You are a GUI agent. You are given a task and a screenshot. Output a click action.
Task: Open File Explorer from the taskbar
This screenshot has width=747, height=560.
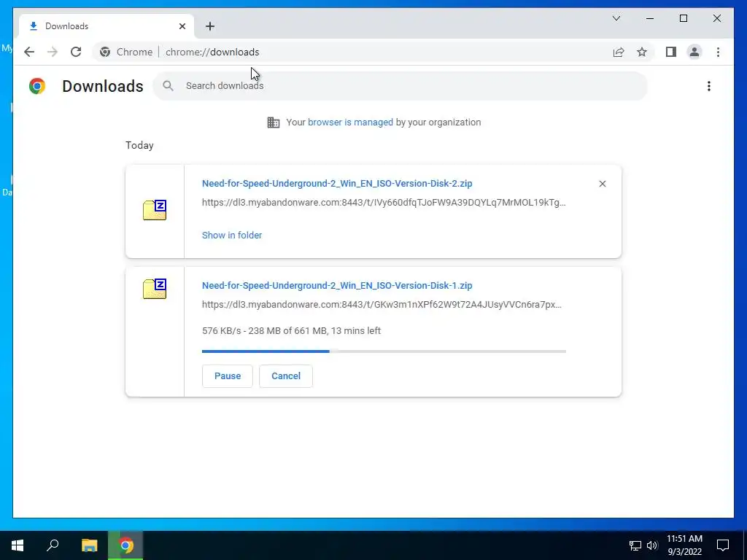(89, 545)
